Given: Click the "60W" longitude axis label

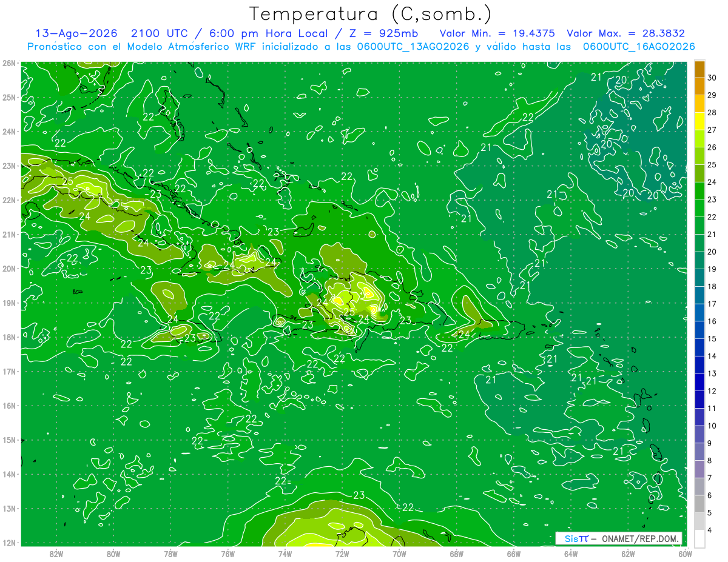Looking at the screenshot, I should point(686,553).
